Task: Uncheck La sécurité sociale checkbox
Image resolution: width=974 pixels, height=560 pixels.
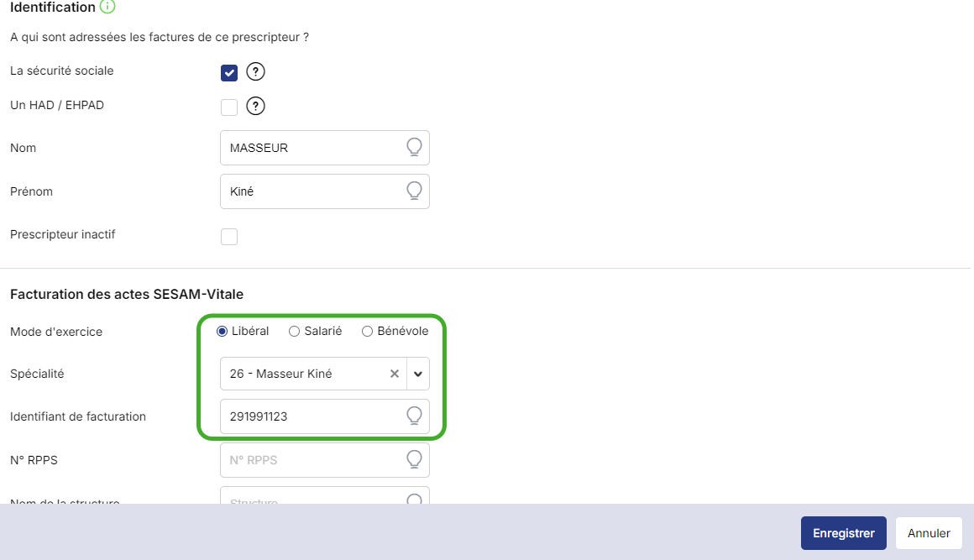Action: (x=229, y=73)
